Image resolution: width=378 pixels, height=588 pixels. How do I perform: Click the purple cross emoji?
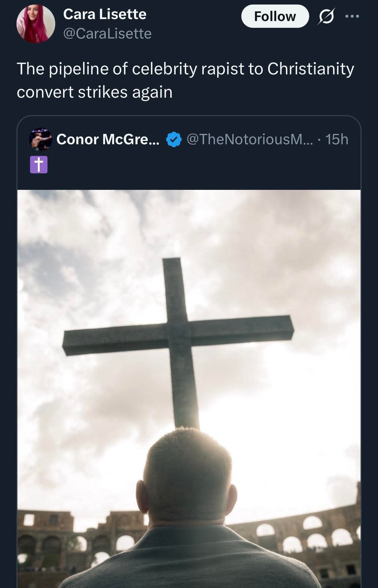pos(39,165)
